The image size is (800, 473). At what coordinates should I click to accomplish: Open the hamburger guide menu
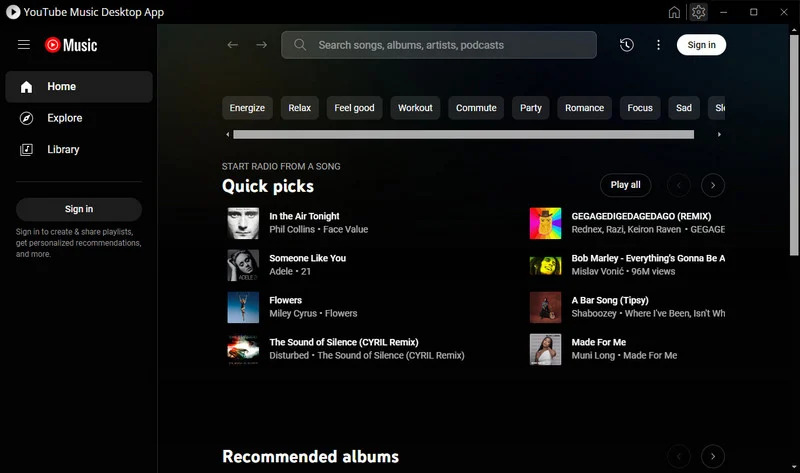(x=24, y=45)
